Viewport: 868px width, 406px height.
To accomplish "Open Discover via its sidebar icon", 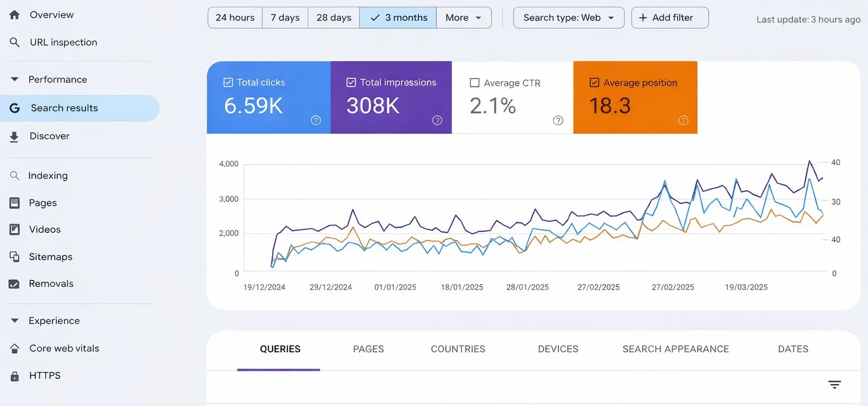I will 14,136.
